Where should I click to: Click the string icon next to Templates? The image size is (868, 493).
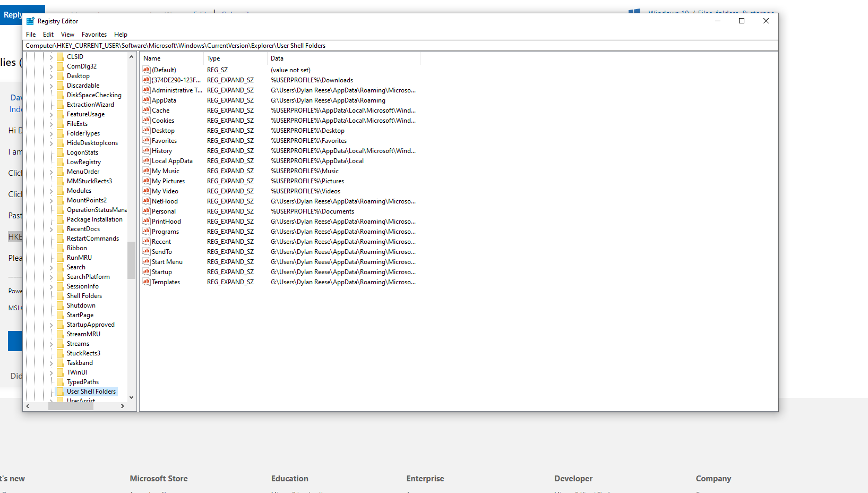[x=147, y=282]
